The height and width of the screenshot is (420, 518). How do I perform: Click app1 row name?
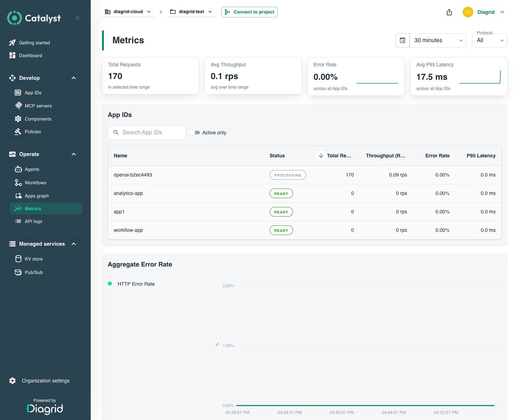[119, 212]
